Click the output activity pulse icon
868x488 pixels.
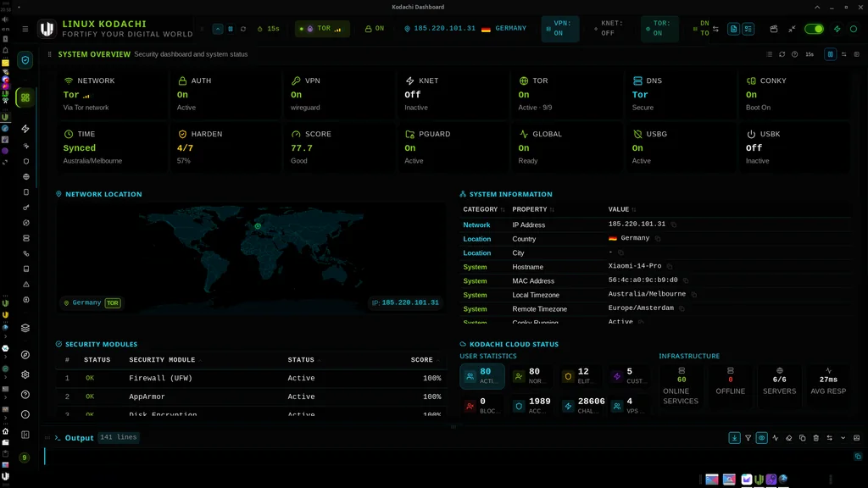click(x=775, y=438)
